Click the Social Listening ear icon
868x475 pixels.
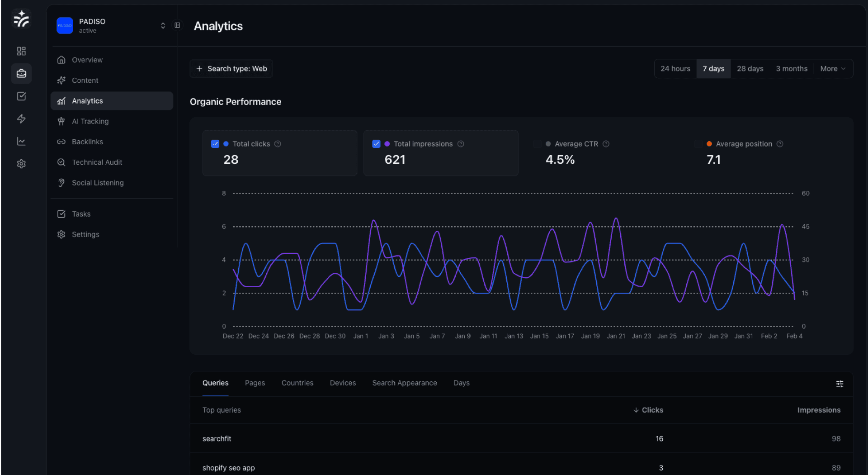coord(61,183)
